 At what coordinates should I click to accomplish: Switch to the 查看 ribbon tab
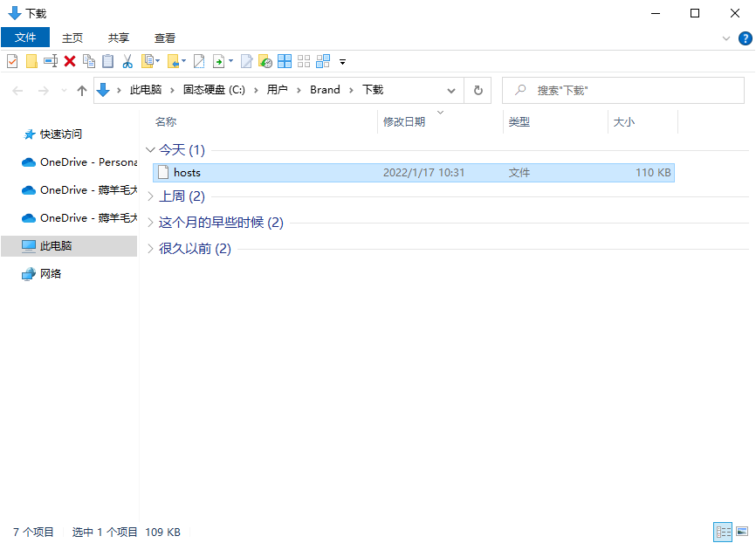pos(164,38)
